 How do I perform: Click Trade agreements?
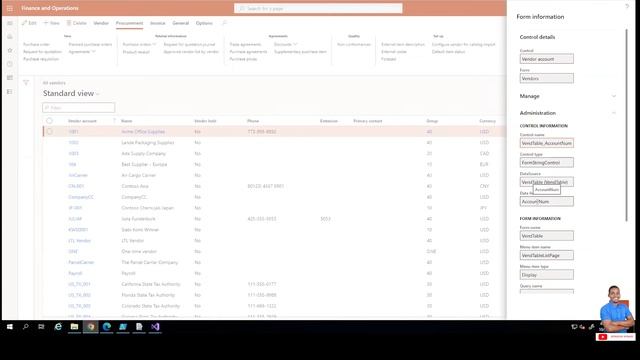(x=245, y=44)
